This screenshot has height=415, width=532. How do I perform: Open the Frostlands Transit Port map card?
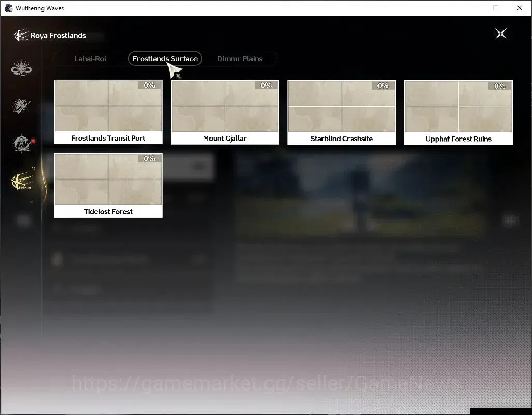coord(108,112)
